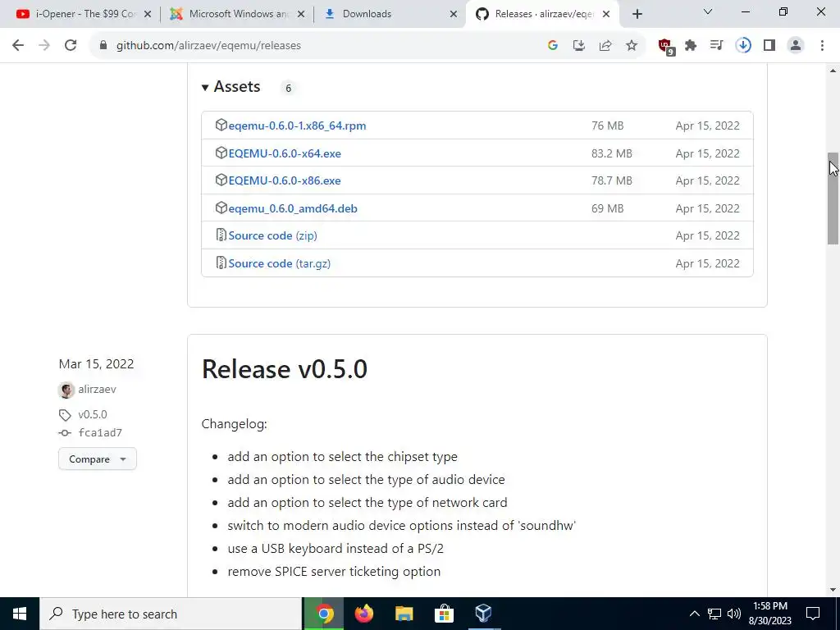Viewport: 840px width, 630px height.
Task: Open VirtualBox from the taskbar
Action: coord(483,614)
